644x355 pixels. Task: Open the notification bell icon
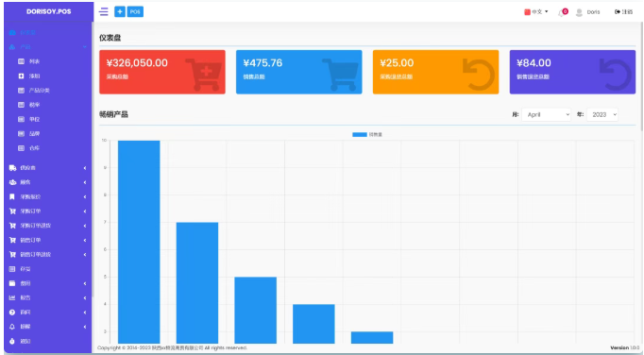tap(562, 12)
